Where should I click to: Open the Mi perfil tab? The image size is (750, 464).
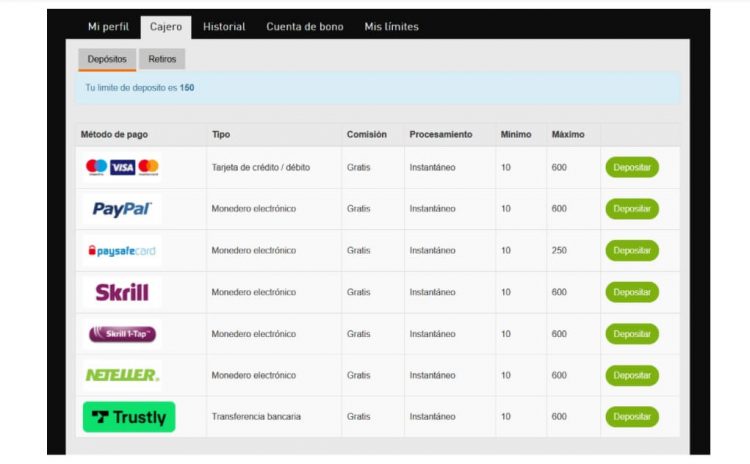[108, 27]
